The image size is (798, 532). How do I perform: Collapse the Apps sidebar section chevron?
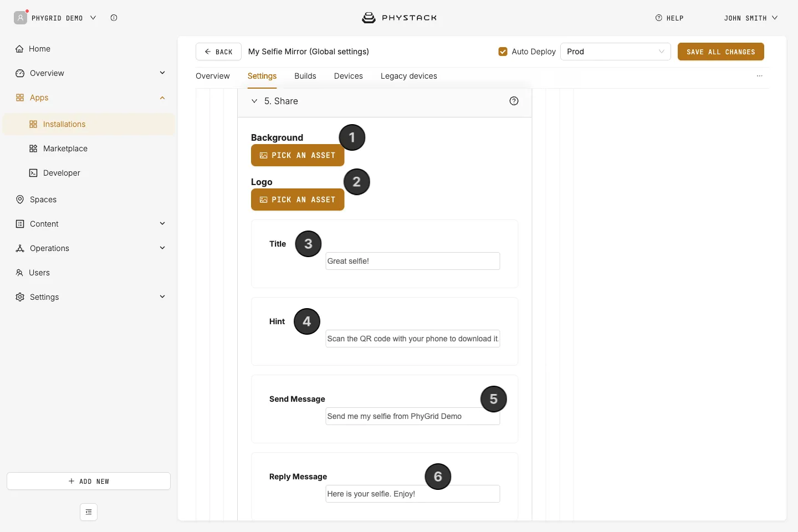tap(162, 98)
